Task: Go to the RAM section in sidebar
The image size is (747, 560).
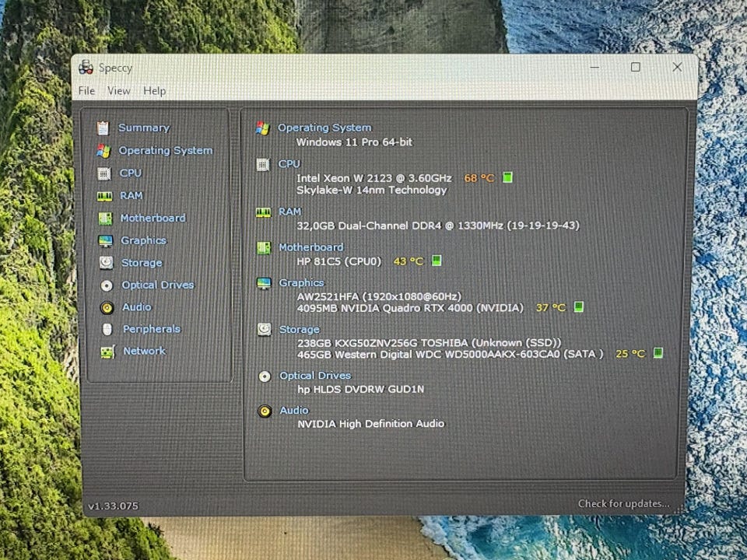Action: click(x=132, y=196)
